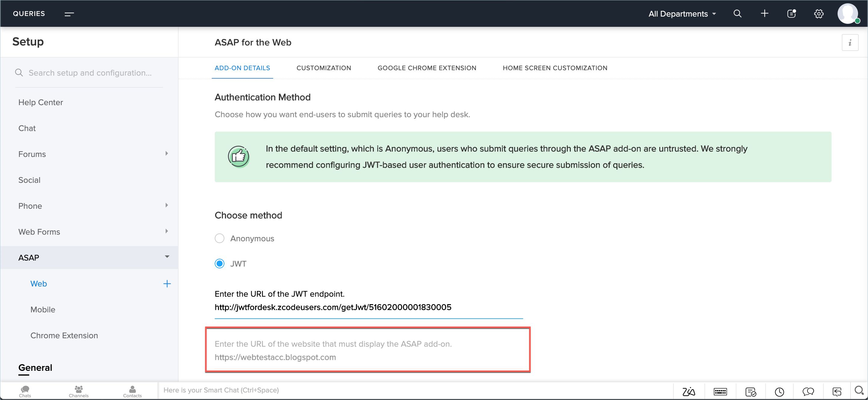Open the Help Center setup link
The width and height of the screenshot is (868, 400).
pos(40,102)
